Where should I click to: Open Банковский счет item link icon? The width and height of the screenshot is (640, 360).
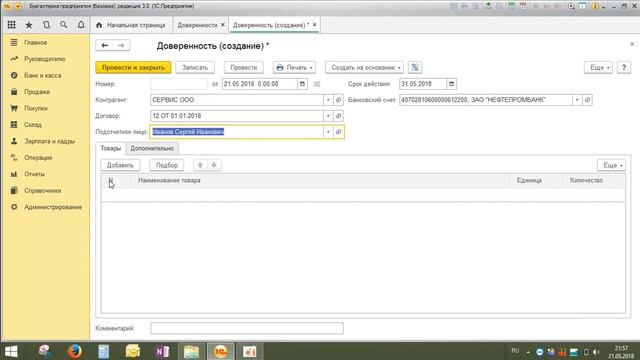(x=587, y=100)
